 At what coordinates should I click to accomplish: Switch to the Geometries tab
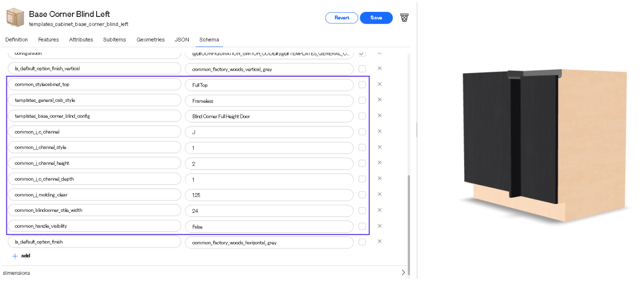click(x=151, y=40)
